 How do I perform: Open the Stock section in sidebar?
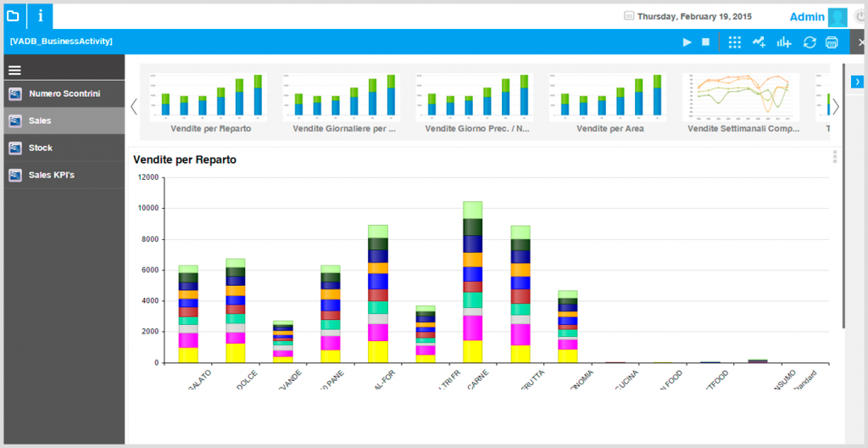(x=64, y=148)
